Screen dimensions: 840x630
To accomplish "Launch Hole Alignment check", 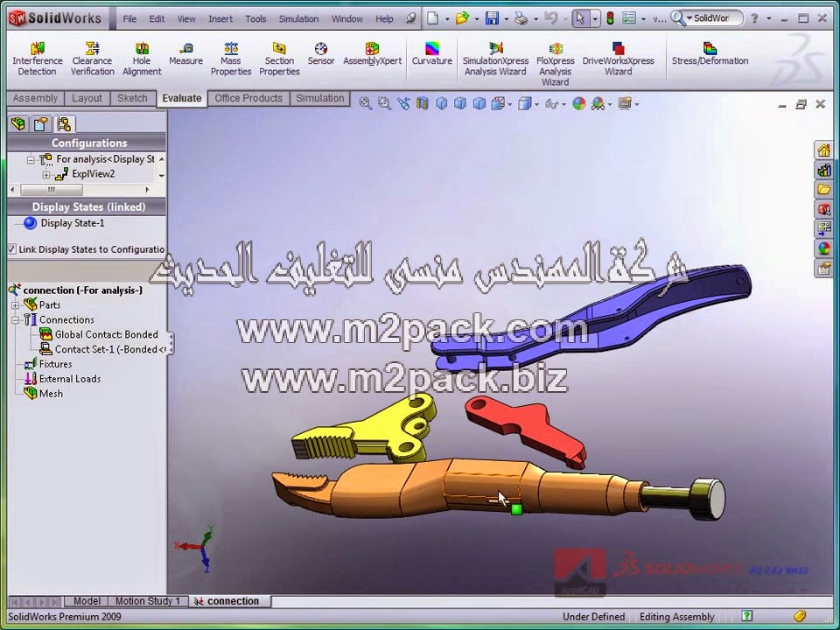I will [142, 59].
